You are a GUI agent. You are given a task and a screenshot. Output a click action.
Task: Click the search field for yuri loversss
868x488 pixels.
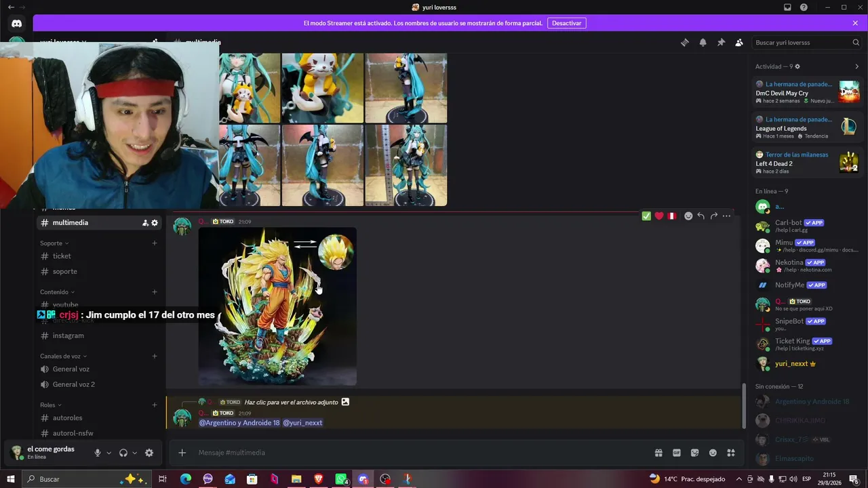[807, 42]
